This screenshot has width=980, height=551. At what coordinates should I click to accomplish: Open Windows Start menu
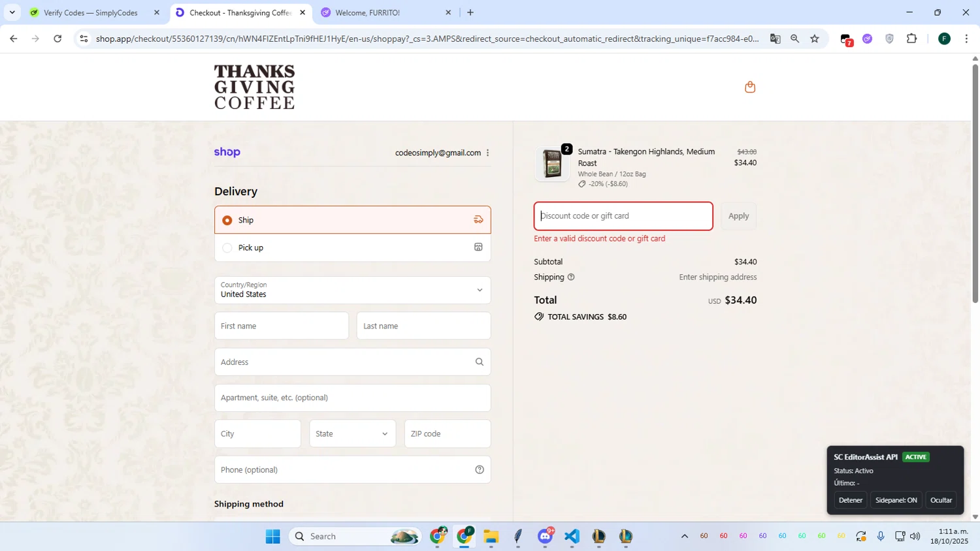273,536
